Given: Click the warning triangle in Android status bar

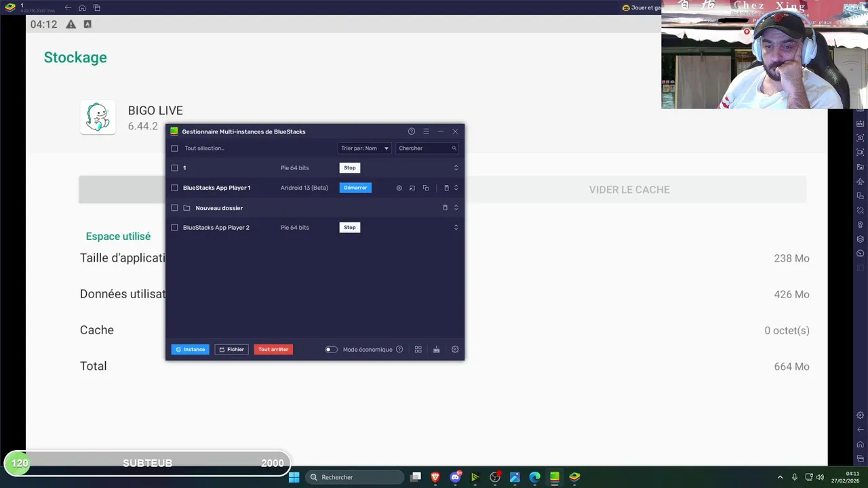Looking at the screenshot, I should click(71, 24).
